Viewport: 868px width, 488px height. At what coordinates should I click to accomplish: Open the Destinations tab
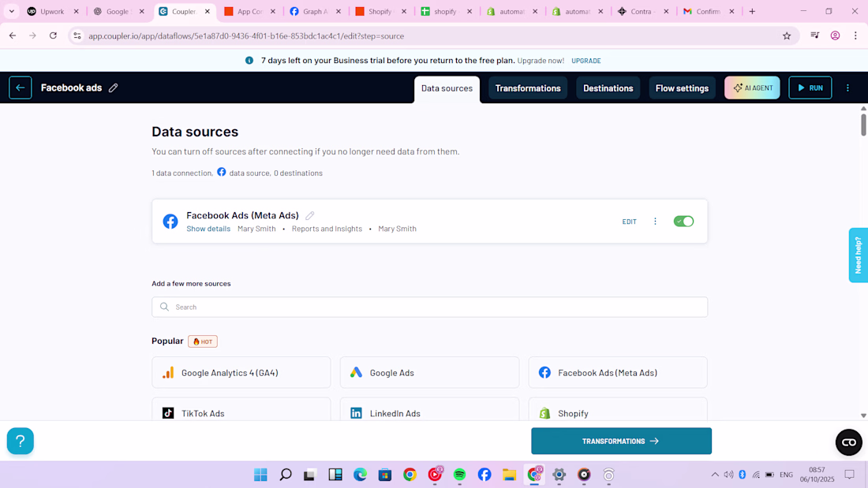pyautogui.click(x=608, y=88)
